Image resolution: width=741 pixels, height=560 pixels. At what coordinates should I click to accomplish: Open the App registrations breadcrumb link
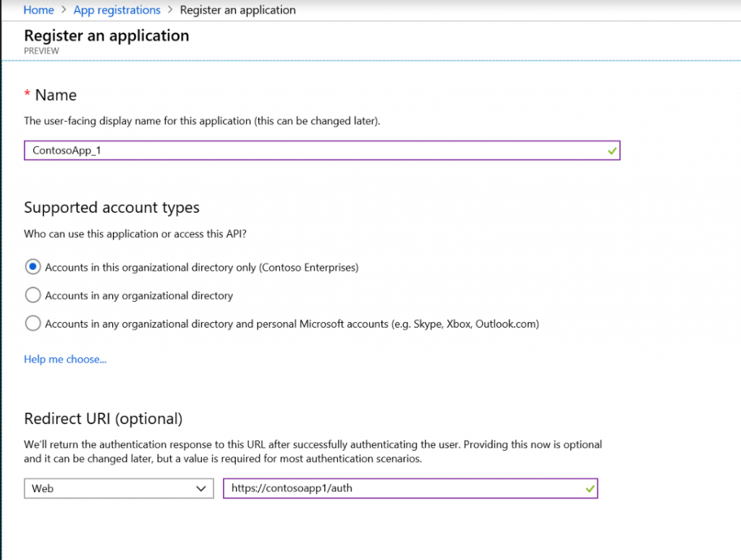click(117, 10)
